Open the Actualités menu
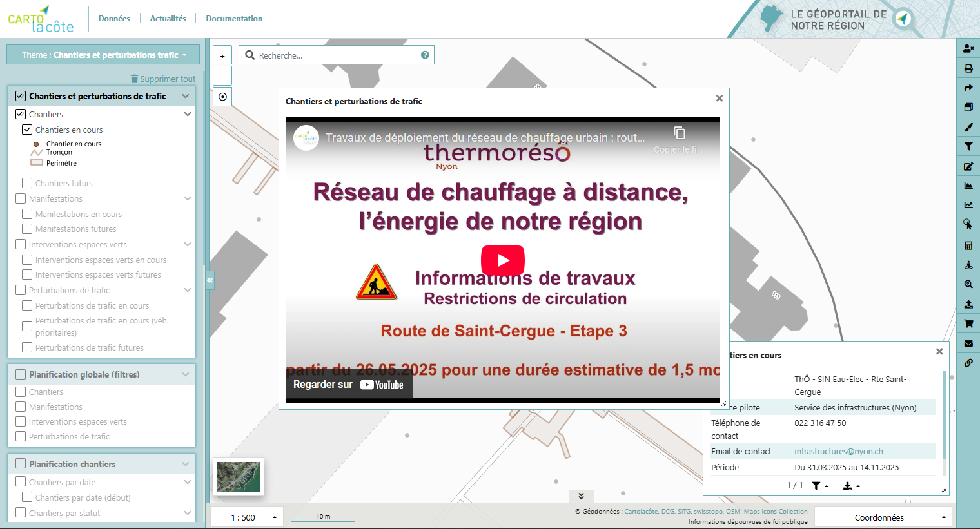This screenshot has height=529, width=980. click(x=168, y=19)
